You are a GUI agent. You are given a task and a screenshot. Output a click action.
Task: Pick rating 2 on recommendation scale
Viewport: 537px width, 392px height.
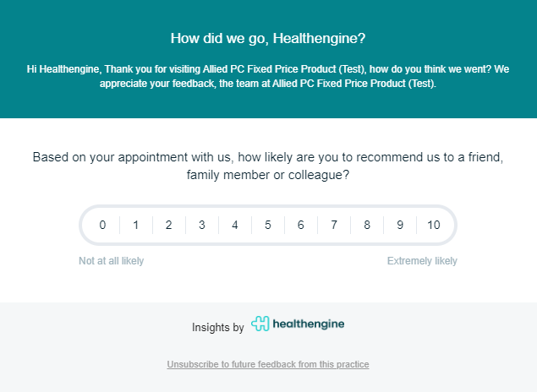pos(168,225)
